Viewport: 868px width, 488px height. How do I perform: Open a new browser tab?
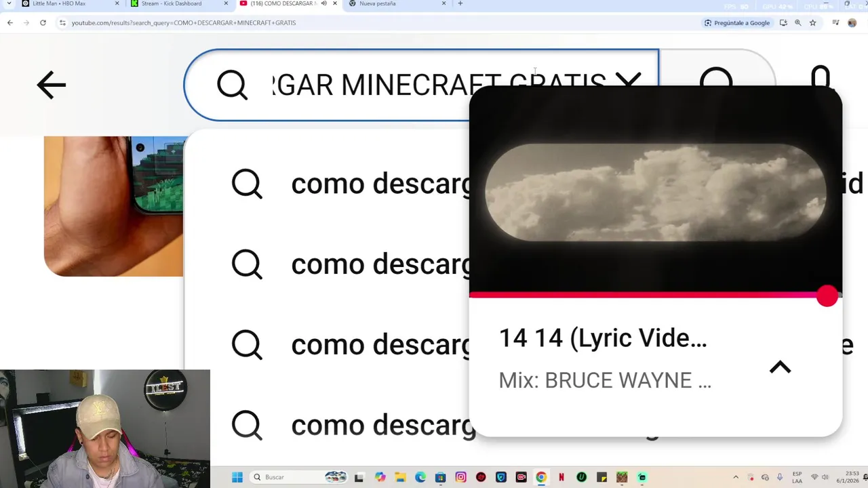point(460,3)
